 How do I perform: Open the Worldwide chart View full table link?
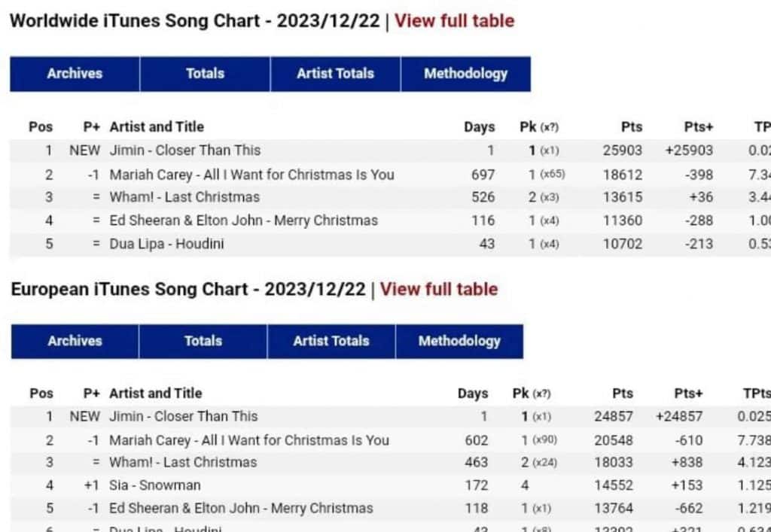454,20
